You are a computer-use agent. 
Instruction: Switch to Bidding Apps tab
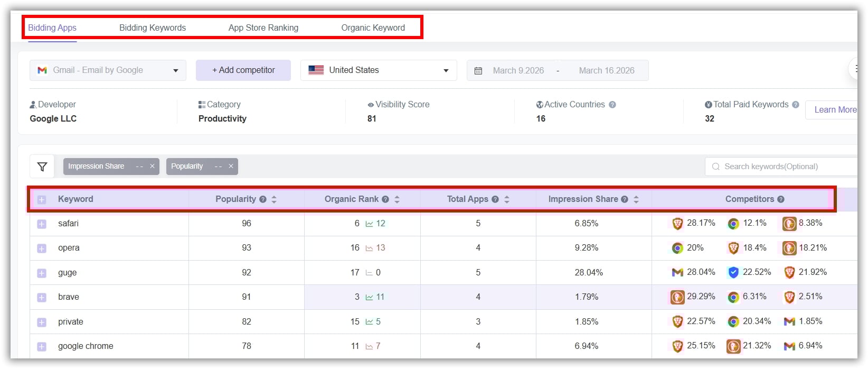52,27
